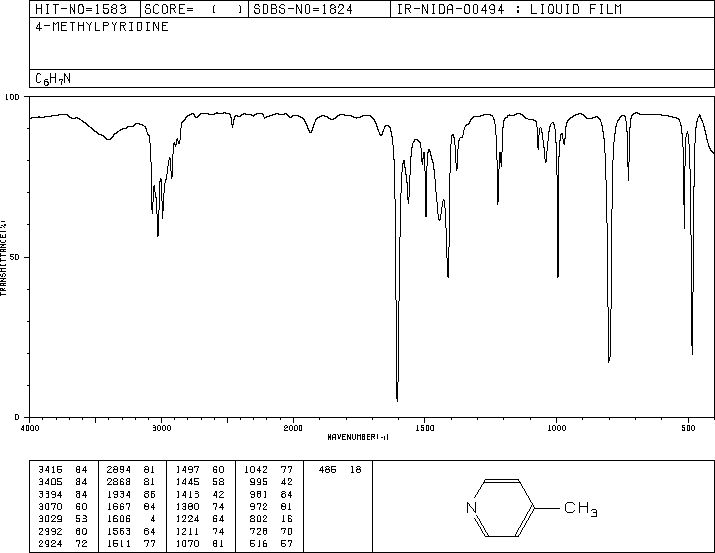Select the IR-NIDA-00494 : LIQUID FILM label
The height and width of the screenshot is (553, 715).
pos(509,10)
